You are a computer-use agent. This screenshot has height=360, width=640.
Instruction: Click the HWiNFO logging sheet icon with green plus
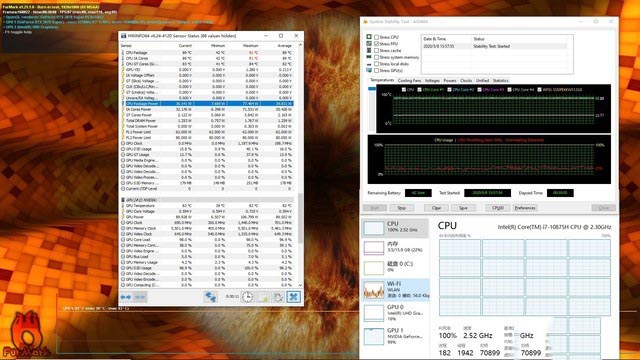[x=262, y=297]
